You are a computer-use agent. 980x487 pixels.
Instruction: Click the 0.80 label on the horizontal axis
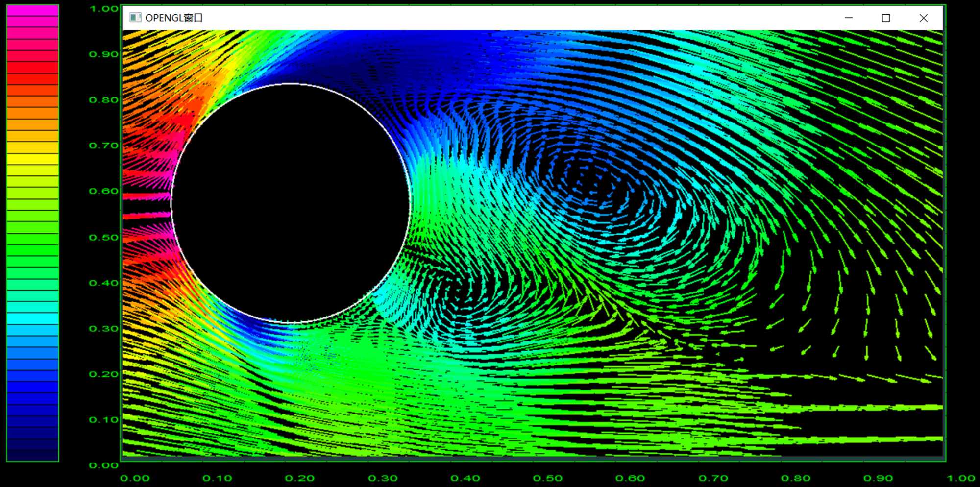(795, 478)
